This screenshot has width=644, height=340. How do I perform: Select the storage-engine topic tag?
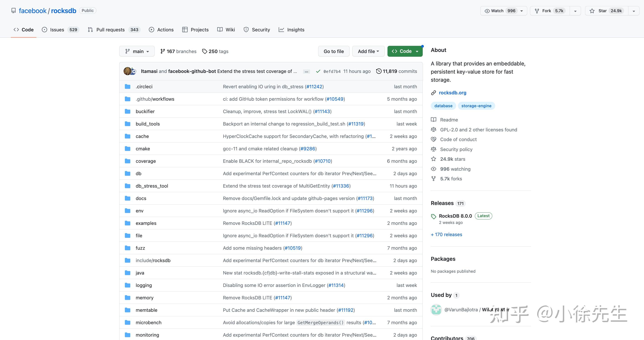476,106
